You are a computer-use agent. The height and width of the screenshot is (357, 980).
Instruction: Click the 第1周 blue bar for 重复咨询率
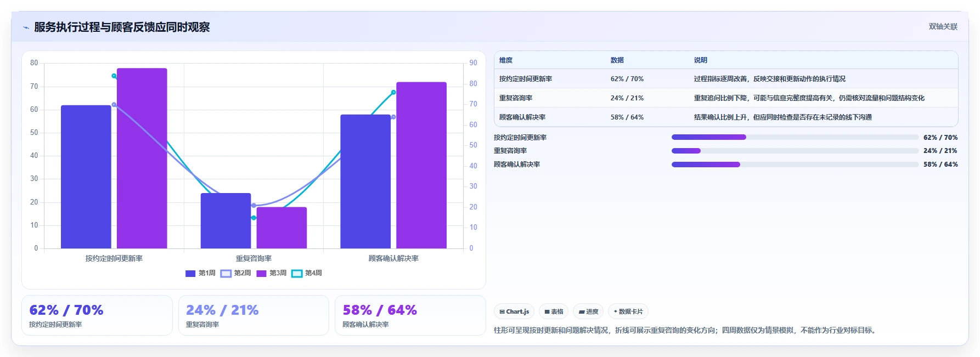coord(226,220)
